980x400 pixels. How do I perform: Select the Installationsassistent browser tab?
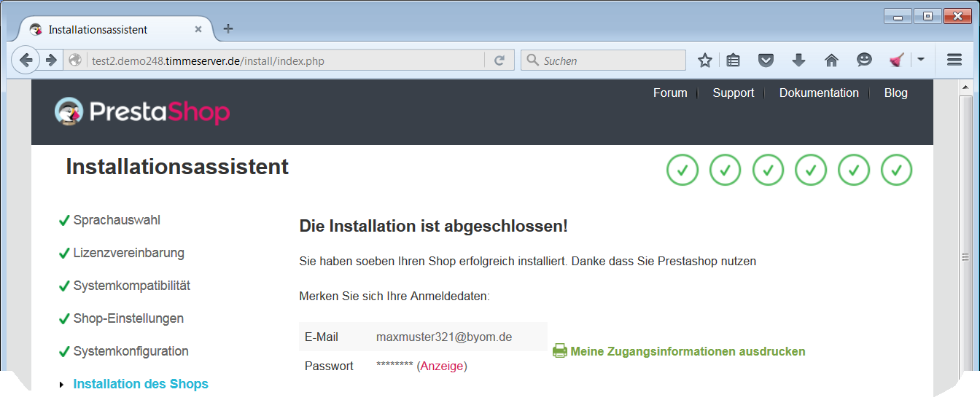click(116, 30)
